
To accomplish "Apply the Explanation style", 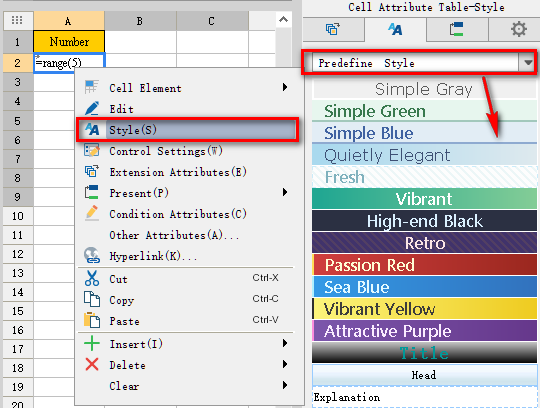I will 424,397.
